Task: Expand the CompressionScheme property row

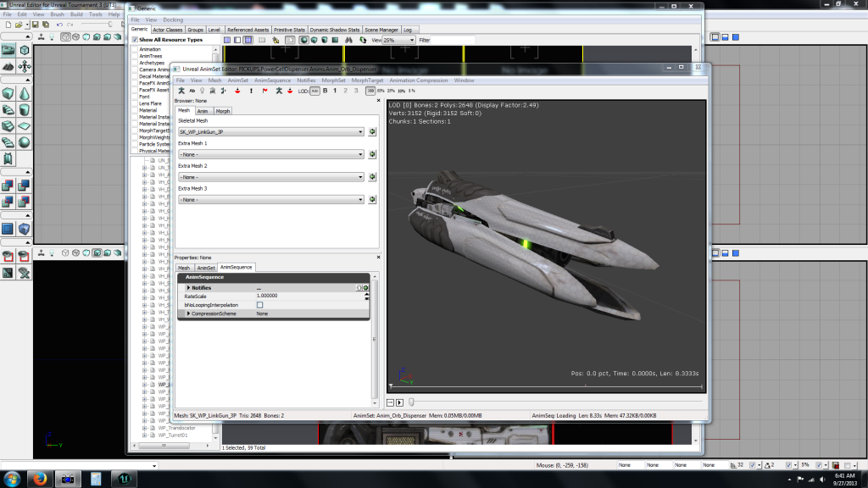Action: [189, 313]
